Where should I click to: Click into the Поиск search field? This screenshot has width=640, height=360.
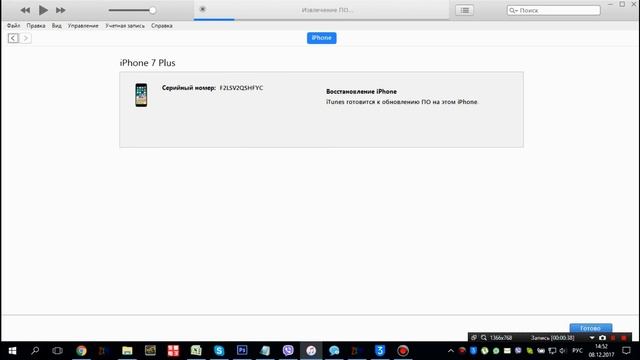pos(553,10)
